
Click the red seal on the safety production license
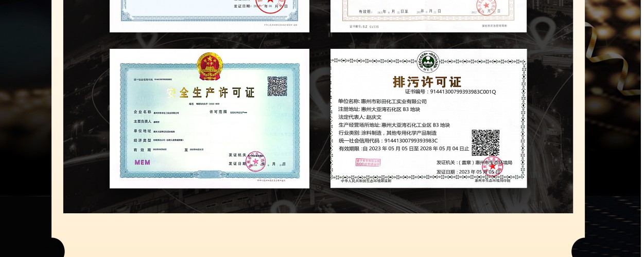(255, 161)
